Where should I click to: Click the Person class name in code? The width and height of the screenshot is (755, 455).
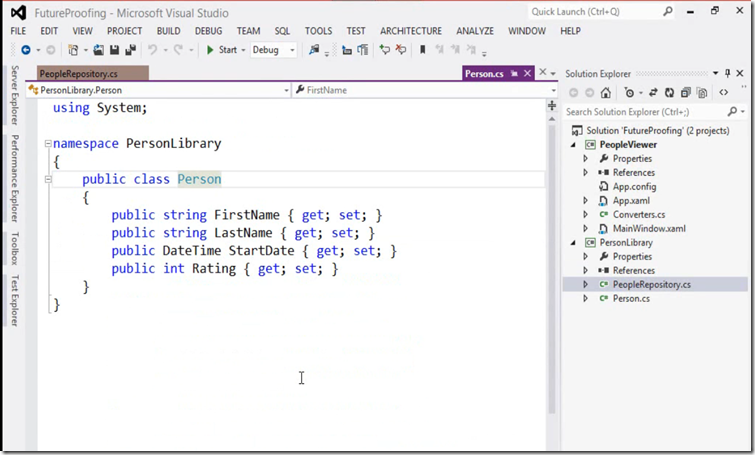point(199,179)
